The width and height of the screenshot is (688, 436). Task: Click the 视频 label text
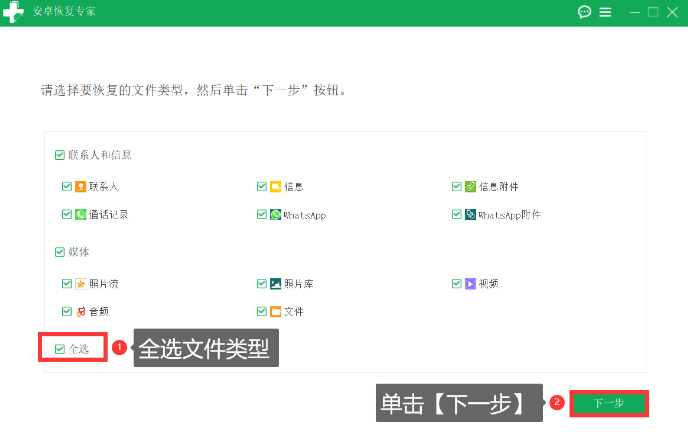[488, 284]
